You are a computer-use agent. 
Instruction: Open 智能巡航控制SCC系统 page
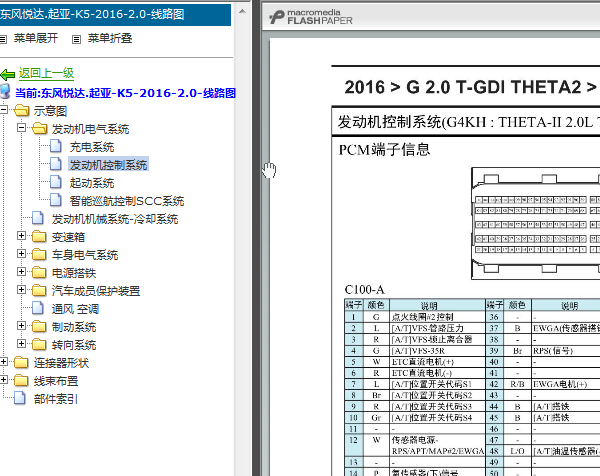[x=127, y=201]
